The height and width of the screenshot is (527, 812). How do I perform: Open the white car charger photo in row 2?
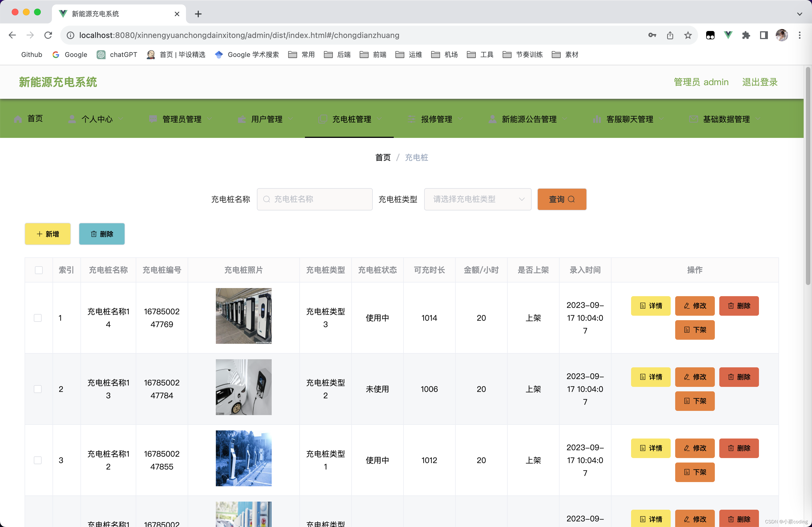243,387
